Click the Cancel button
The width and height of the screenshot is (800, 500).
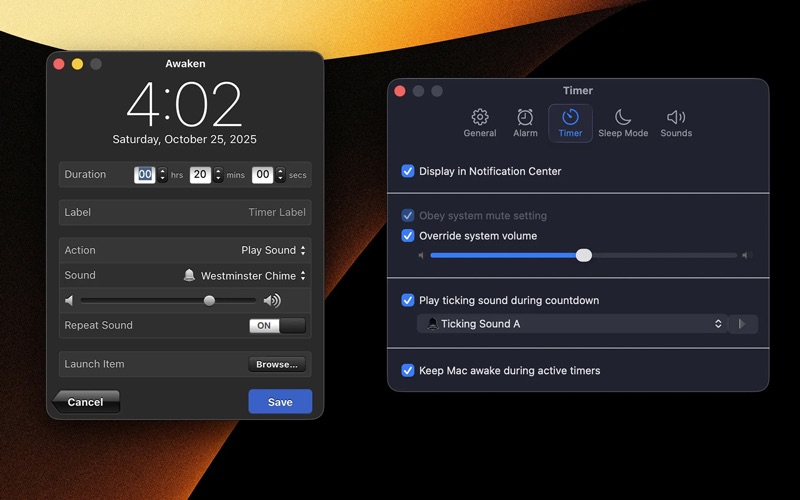[x=86, y=402]
